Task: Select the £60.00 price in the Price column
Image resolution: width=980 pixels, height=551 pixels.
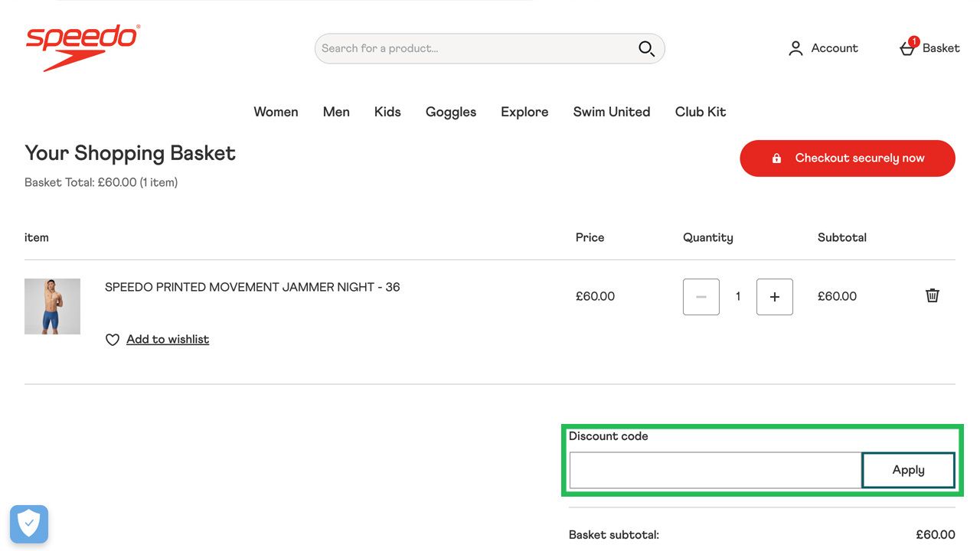Action: (x=595, y=296)
